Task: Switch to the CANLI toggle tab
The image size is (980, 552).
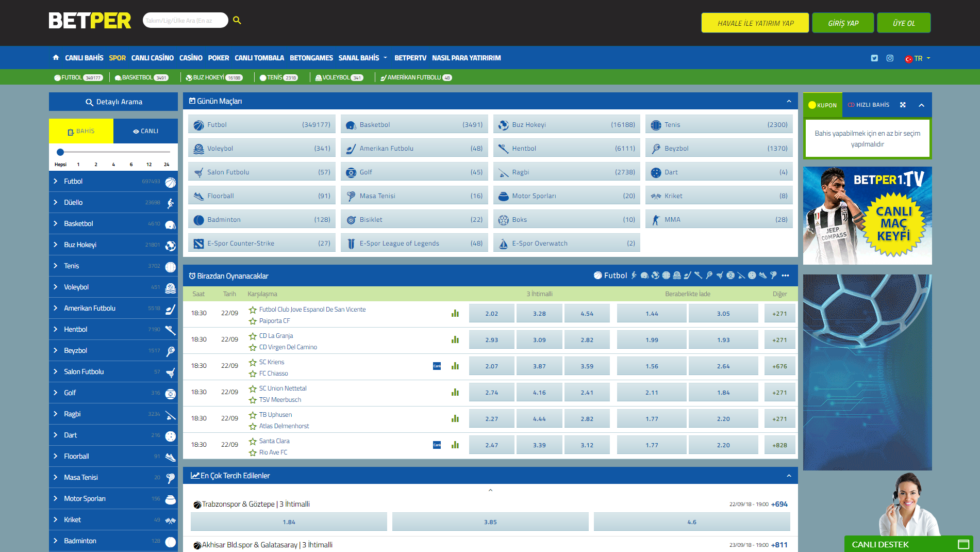Action: 145,131
